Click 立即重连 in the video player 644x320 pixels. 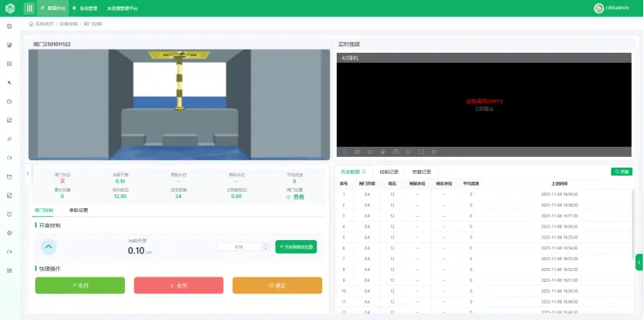pos(484,109)
